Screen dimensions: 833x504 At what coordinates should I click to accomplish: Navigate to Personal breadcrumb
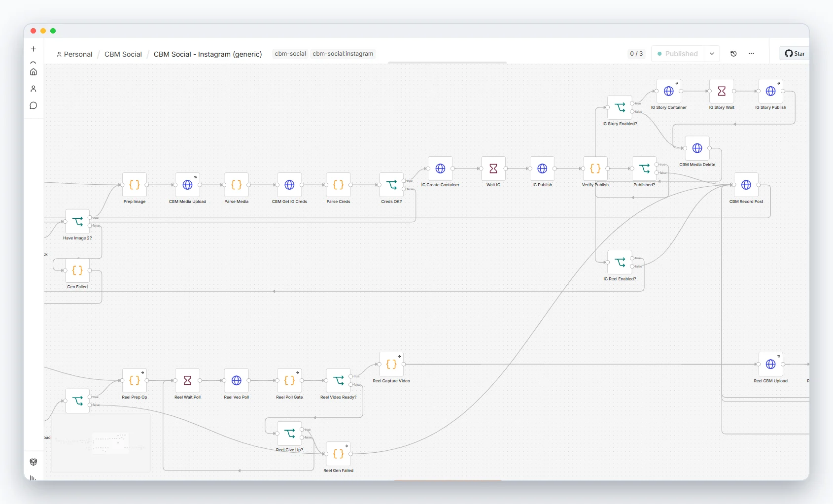[x=74, y=54]
